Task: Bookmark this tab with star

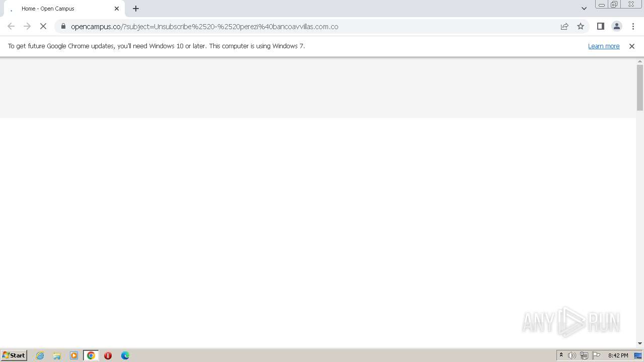Action: 581,26
